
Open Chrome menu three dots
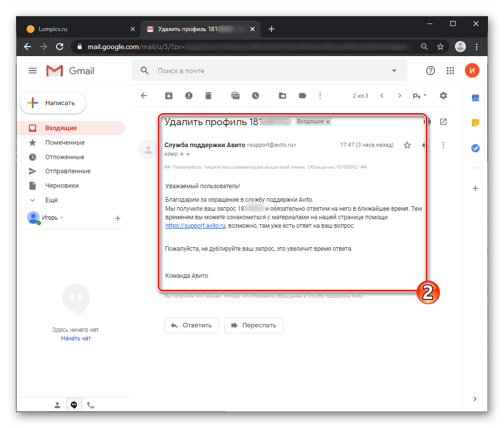pos(476,47)
